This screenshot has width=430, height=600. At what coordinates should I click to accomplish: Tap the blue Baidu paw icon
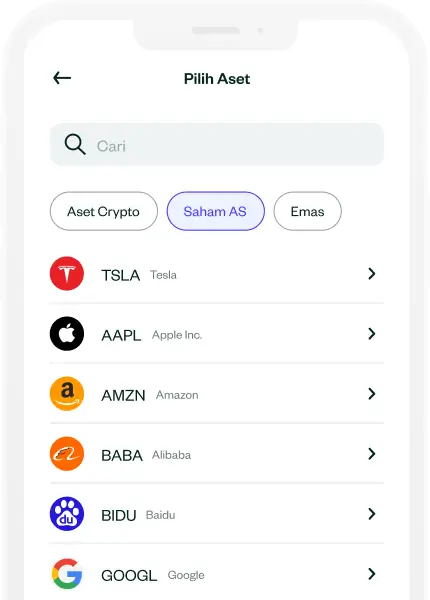coord(67,514)
